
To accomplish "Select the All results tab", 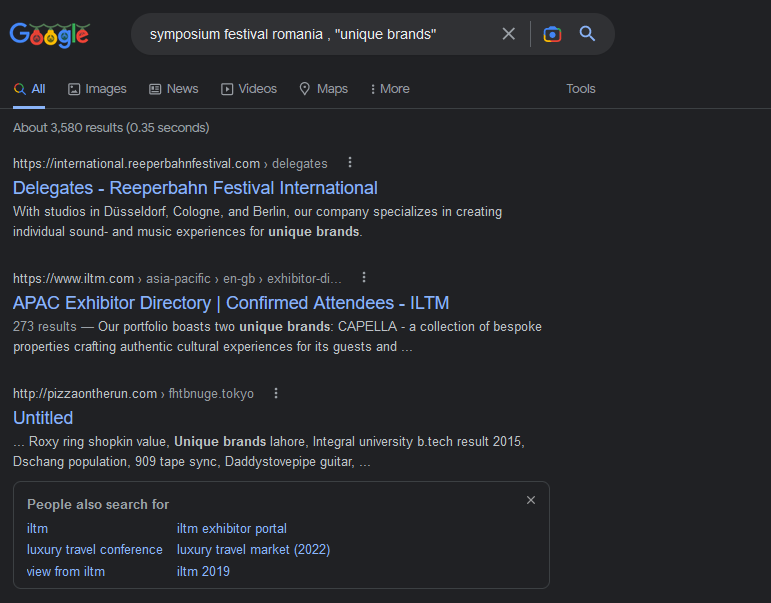I will click(29, 89).
